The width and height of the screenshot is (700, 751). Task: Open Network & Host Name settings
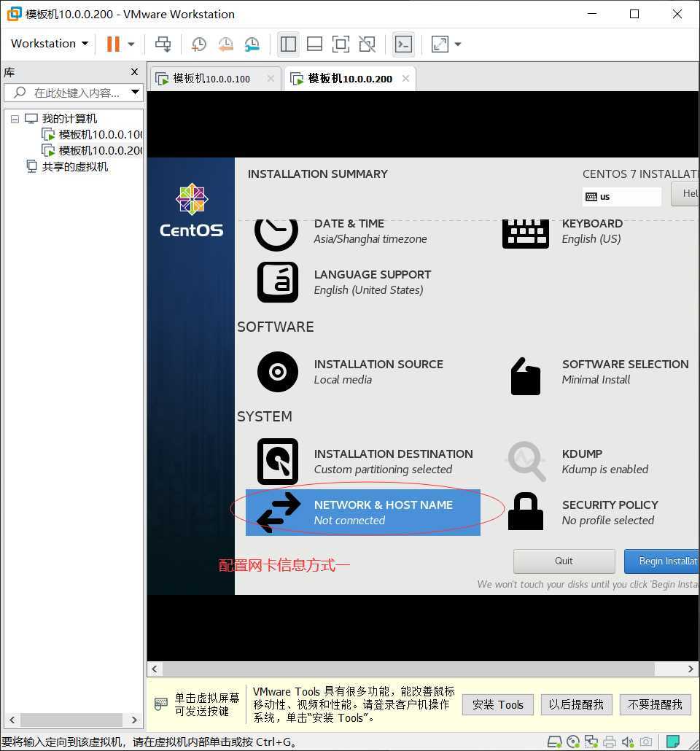tap(362, 513)
